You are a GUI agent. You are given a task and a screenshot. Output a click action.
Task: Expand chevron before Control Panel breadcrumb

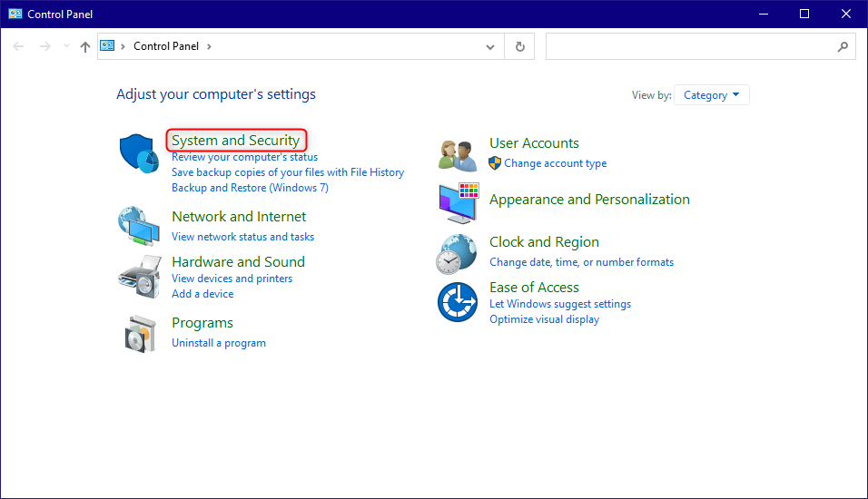(123, 46)
